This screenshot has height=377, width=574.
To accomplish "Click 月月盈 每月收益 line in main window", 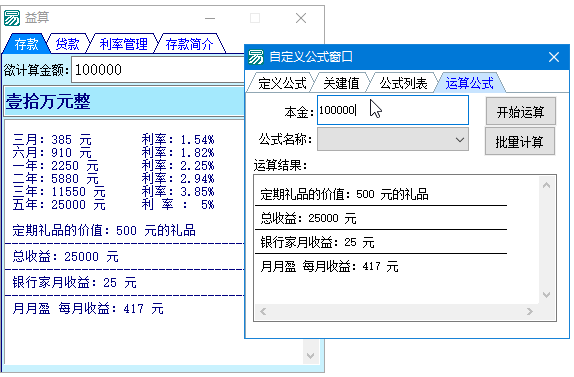I will 88,309.
